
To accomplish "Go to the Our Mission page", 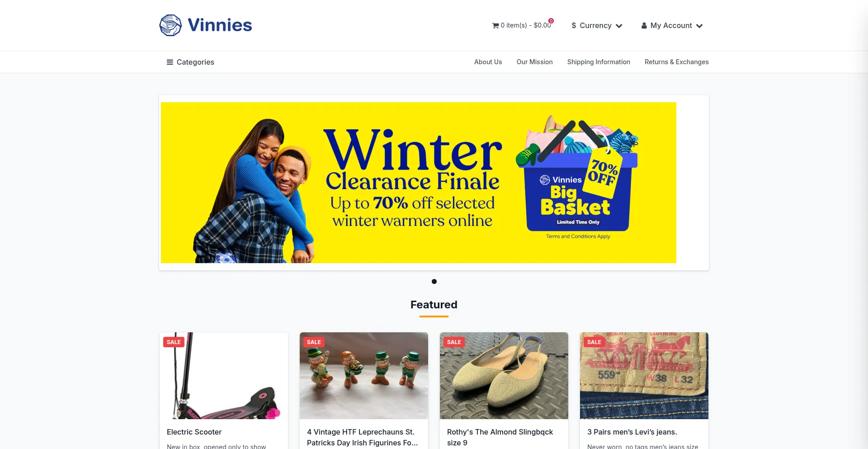I will click(x=534, y=62).
